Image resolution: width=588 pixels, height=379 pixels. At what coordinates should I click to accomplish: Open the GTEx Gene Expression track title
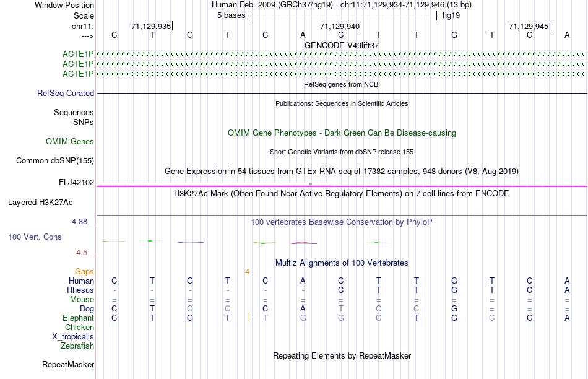[x=342, y=172]
